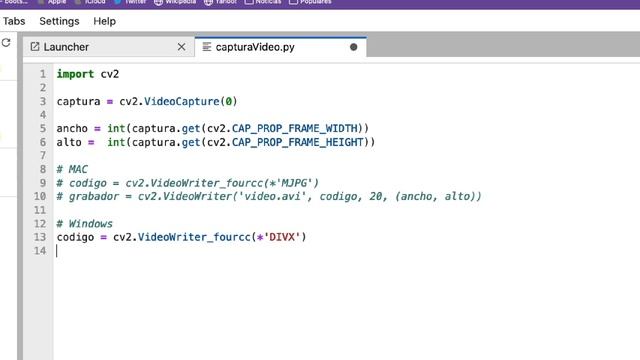Screen dimensions: 640x360
Task: Switch to the capturaVideo.py tab
Action: (x=280, y=47)
